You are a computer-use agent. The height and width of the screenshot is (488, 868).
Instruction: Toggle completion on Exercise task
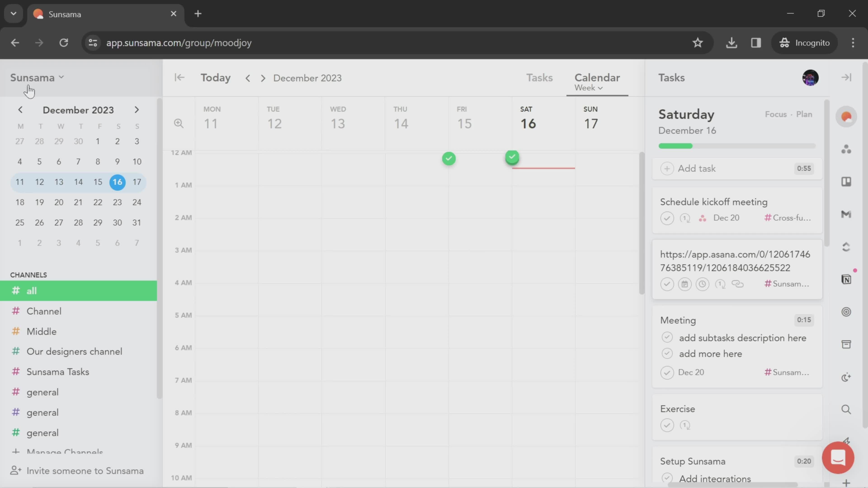pyautogui.click(x=667, y=425)
